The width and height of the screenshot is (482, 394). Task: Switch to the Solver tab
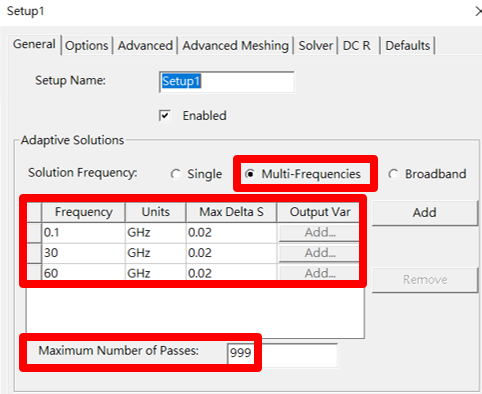point(316,46)
